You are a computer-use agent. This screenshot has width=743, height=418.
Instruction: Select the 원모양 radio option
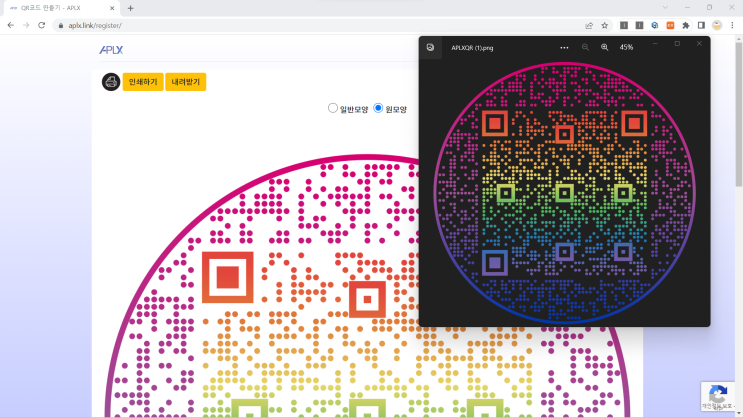pos(378,108)
